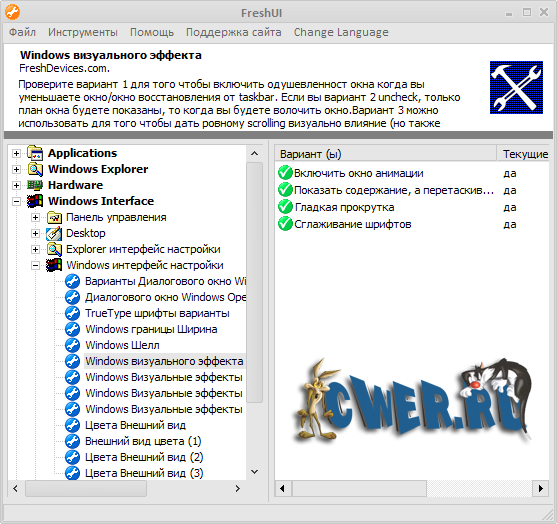Click the Windows Explorer magnifier folder icon

click(35, 169)
